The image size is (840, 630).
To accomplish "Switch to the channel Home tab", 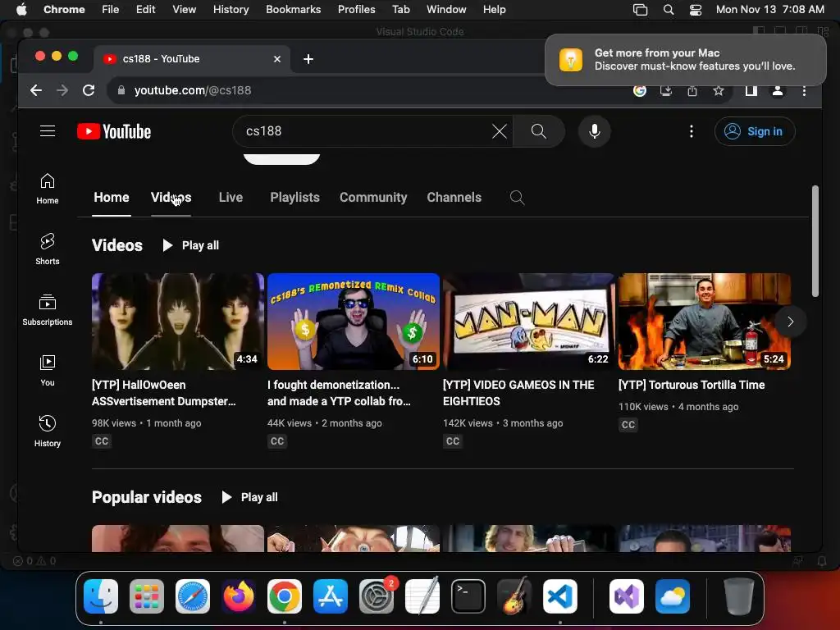I will [112, 197].
